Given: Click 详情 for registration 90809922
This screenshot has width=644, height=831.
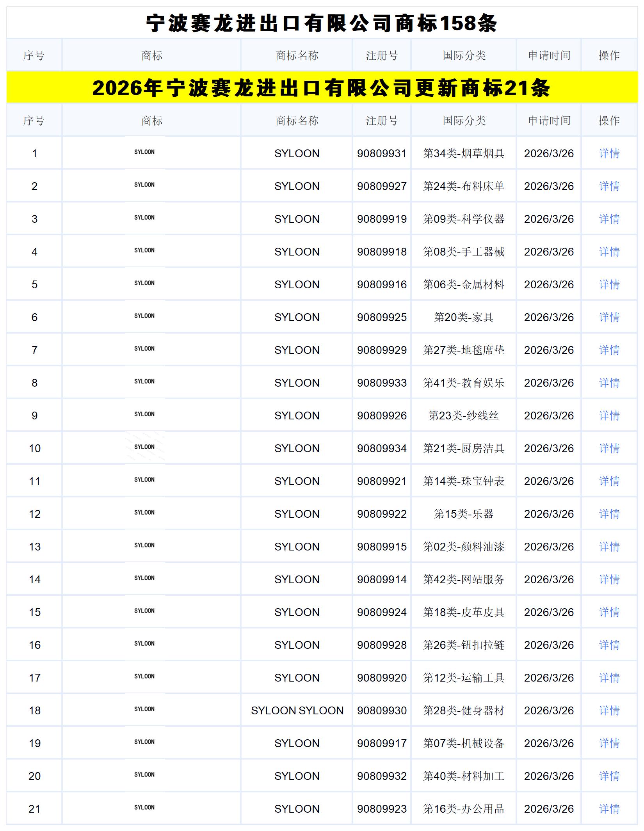Looking at the screenshot, I should click(609, 514).
